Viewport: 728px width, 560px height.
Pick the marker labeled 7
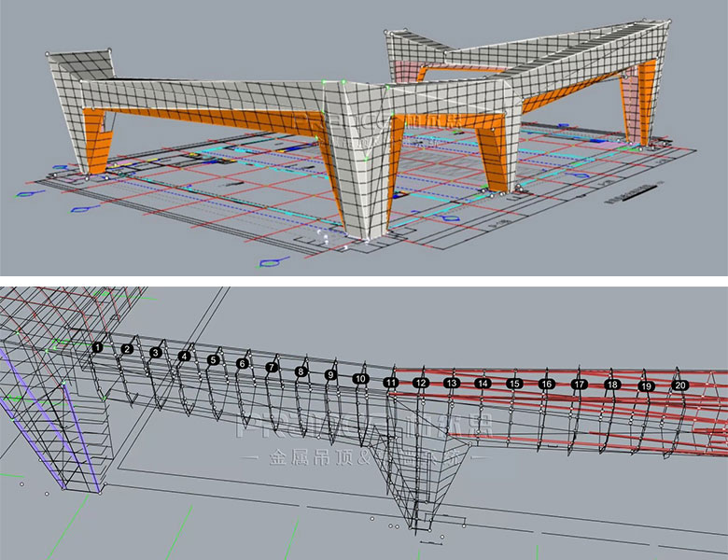click(272, 368)
